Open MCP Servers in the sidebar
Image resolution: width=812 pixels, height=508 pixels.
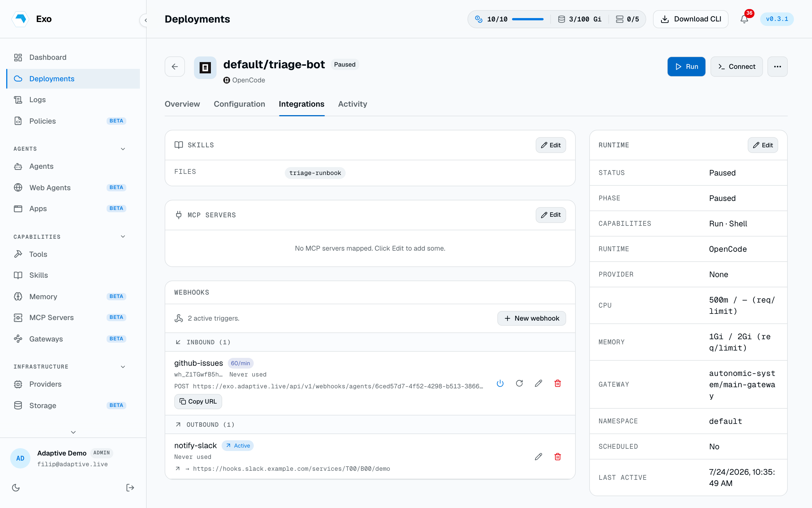click(73, 317)
